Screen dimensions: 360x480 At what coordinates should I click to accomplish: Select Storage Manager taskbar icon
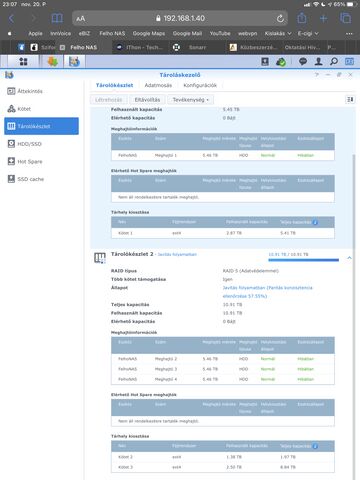(x=74, y=61)
